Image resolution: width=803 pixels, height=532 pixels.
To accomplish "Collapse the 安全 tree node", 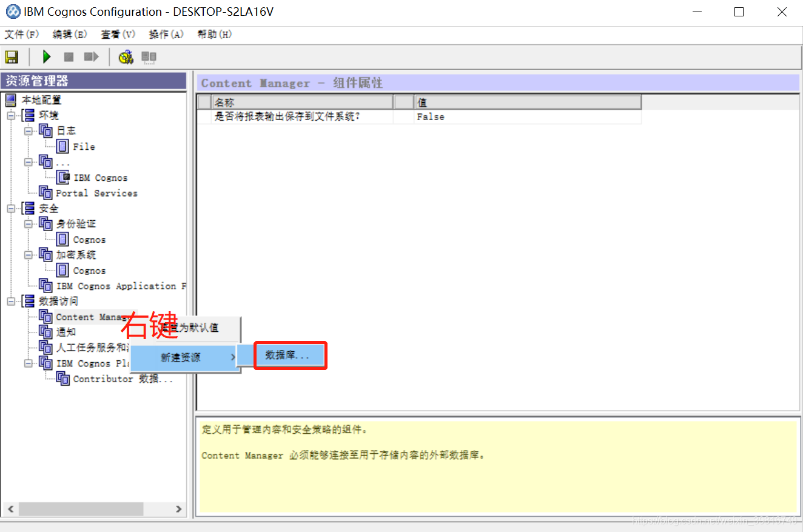I will pyautogui.click(x=10, y=208).
